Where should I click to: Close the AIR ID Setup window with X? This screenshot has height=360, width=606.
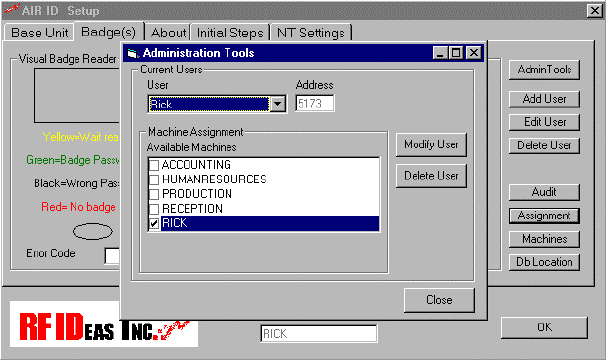click(594, 10)
